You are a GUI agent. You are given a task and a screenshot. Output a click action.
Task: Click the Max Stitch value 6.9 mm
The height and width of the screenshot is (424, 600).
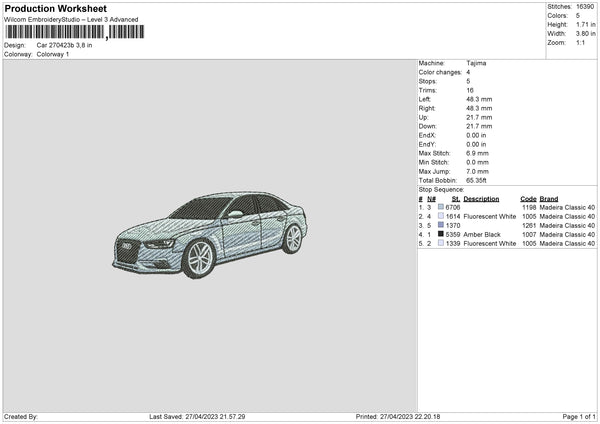pyautogui.click(x=478, y=153)
